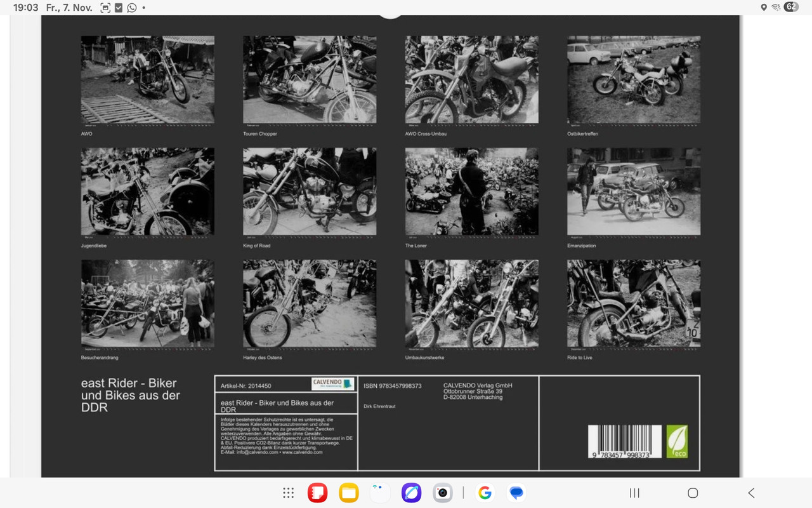
Task: Click the 'Jugendliebe' caption text
Action: click(x=94, y=246)
